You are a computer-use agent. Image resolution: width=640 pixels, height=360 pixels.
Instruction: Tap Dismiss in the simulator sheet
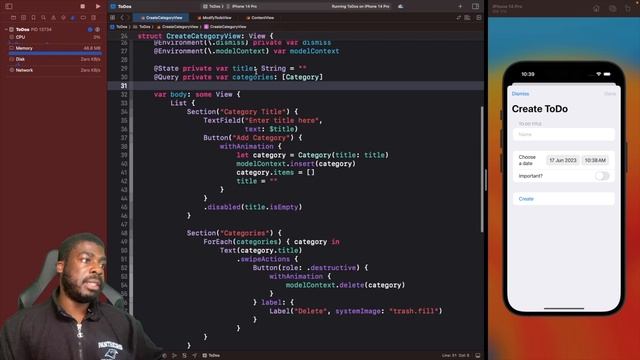[x=520, y=94]
